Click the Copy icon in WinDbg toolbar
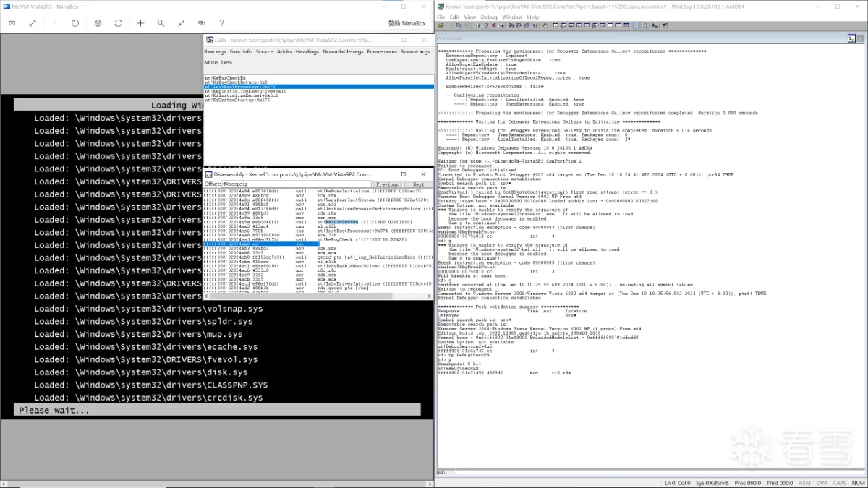This screenshot has height=488, width=868. [x=459, y=26]
